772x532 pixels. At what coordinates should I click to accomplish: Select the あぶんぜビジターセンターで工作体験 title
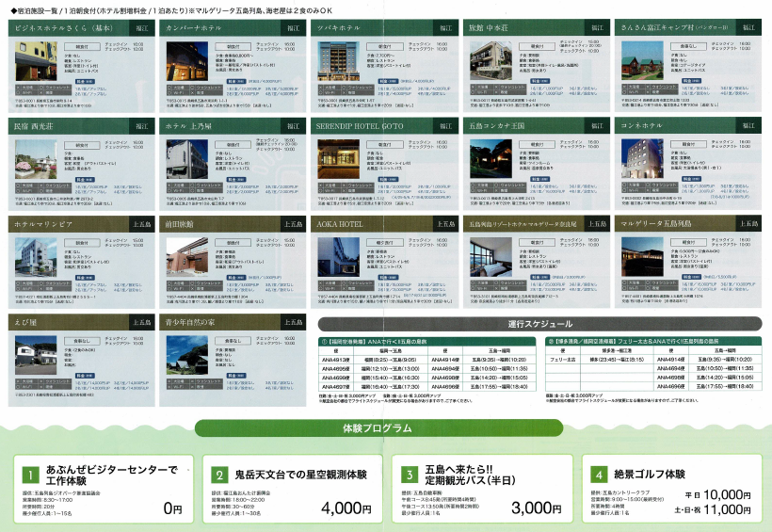pos(112,475)
